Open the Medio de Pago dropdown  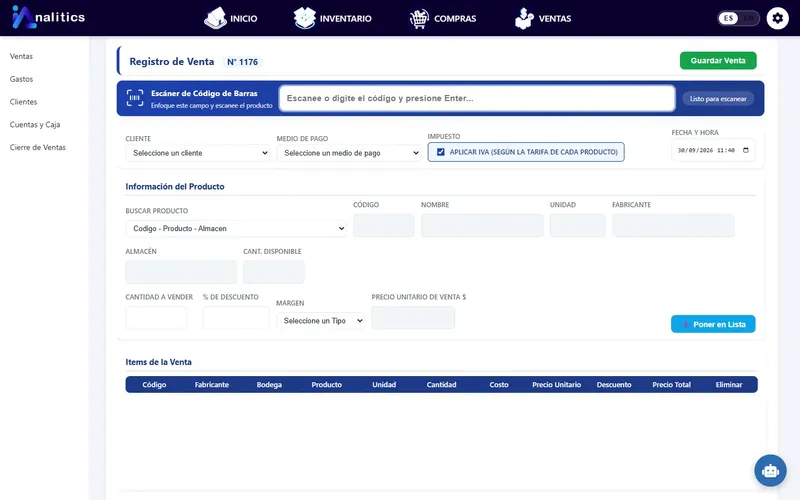click(349, 153)
